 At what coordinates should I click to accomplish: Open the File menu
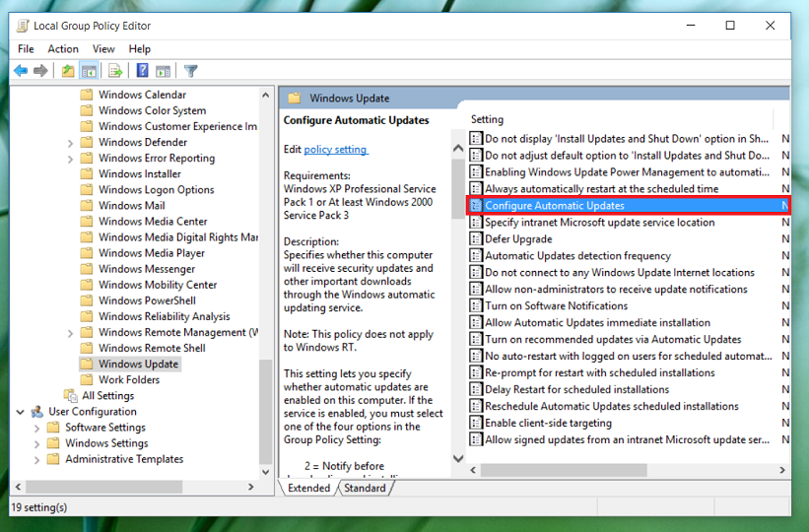(x=26, y=49)
